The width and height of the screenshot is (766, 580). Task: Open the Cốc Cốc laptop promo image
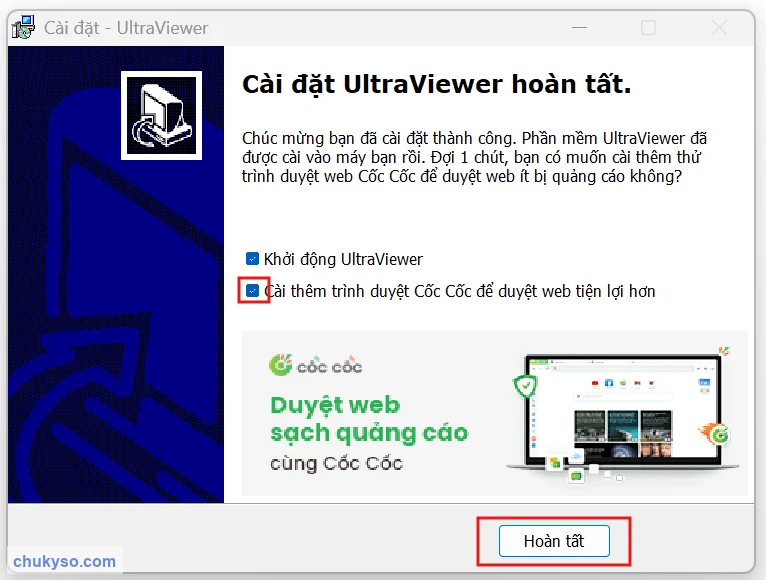point(623,415)
